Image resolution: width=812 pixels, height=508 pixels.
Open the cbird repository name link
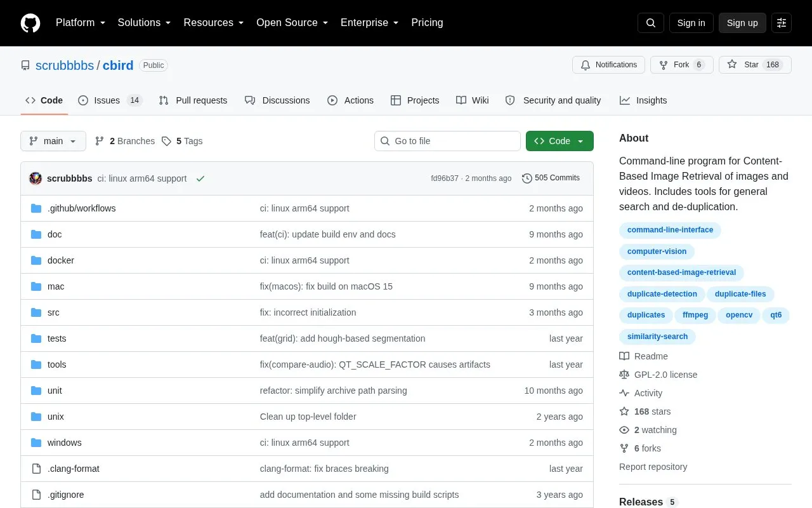(x=118, y=65)
